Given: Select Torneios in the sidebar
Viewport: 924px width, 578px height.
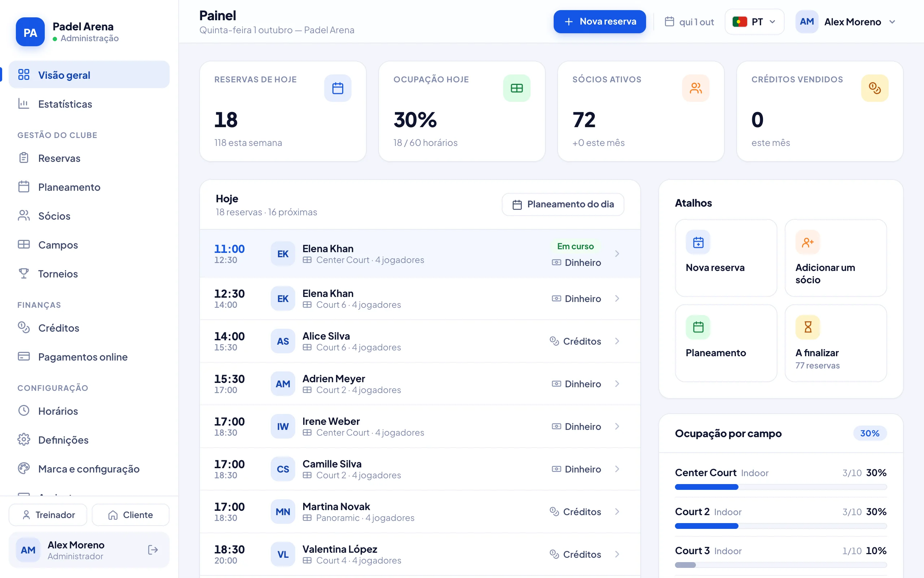Looking at the screenshot, I should (89, 273).
